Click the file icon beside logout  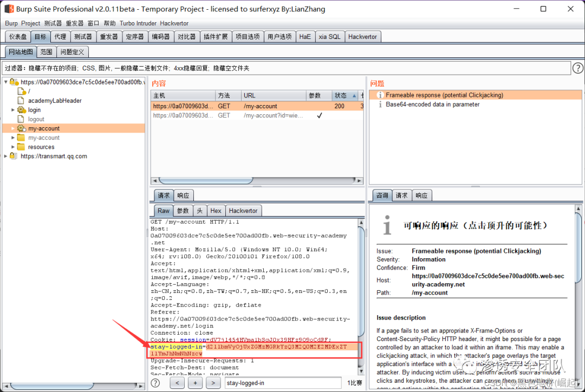(21, 119)
